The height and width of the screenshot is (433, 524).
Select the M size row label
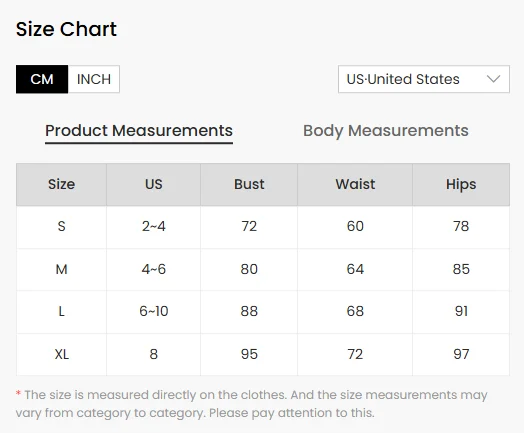[x=61, y=269]
